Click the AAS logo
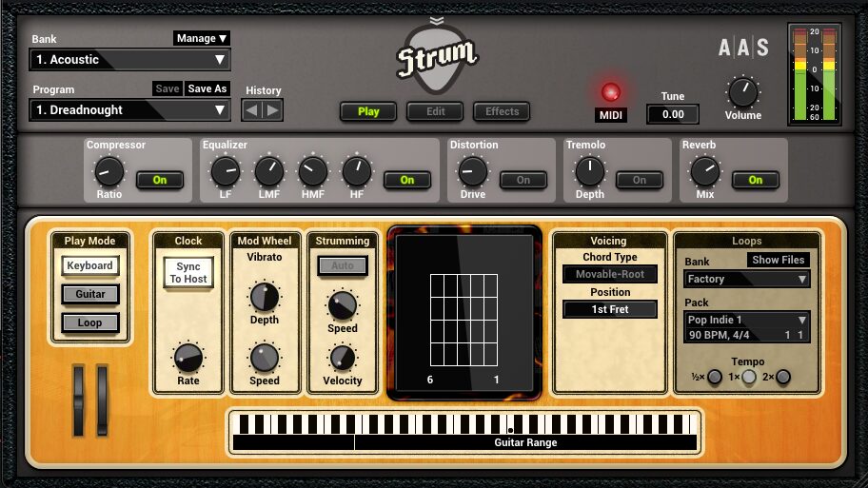This screenshot has height=488, width=868. [743, 48]
